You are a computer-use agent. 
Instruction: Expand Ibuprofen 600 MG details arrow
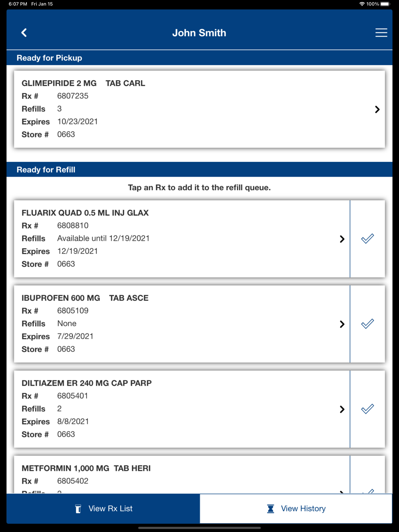(342, 324)
